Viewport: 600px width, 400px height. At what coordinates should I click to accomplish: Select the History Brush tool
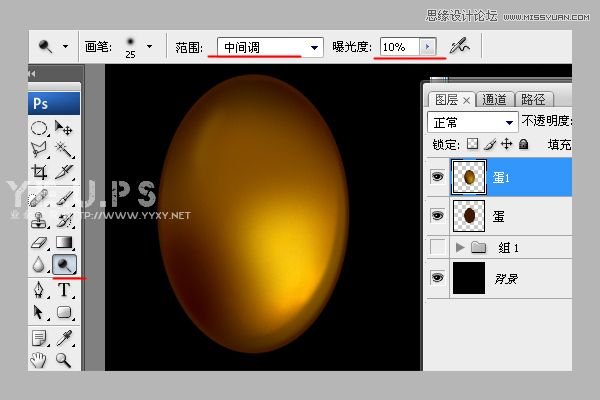[x=64, y=220]
